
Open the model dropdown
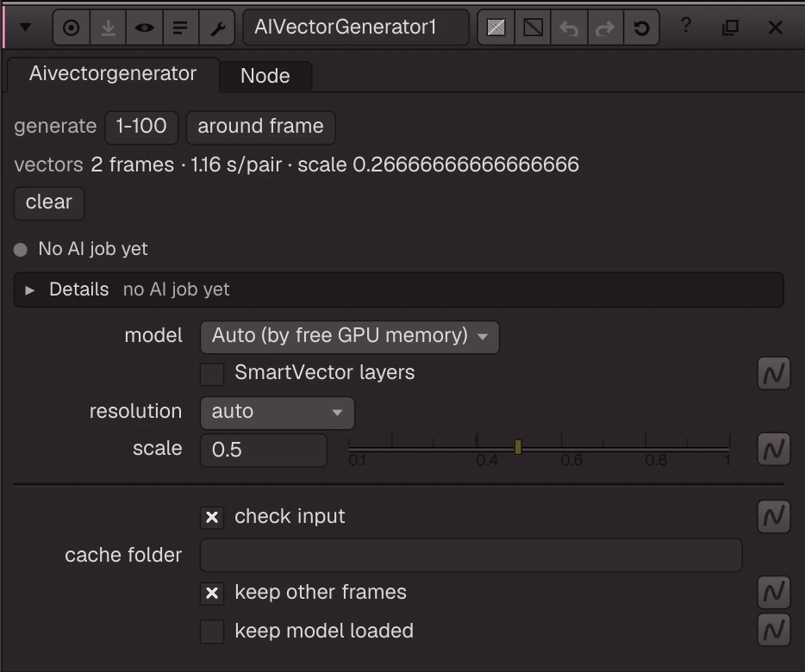coord(349,336)
